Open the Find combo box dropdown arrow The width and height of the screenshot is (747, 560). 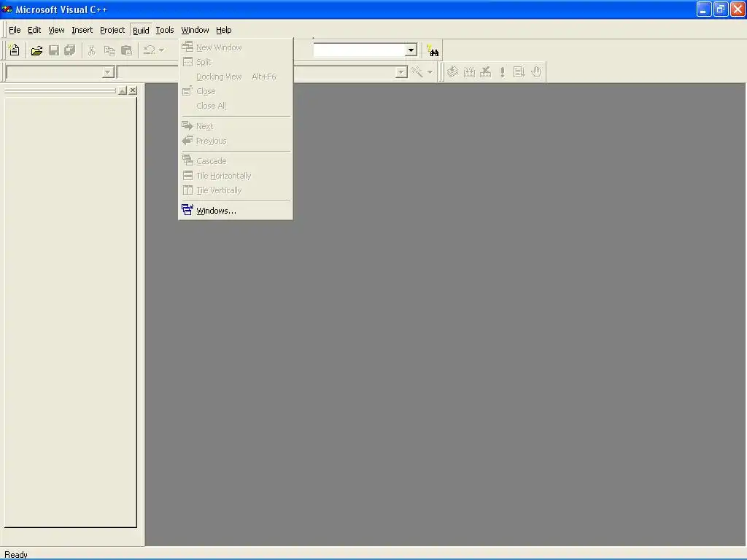(x=411, y=50)
